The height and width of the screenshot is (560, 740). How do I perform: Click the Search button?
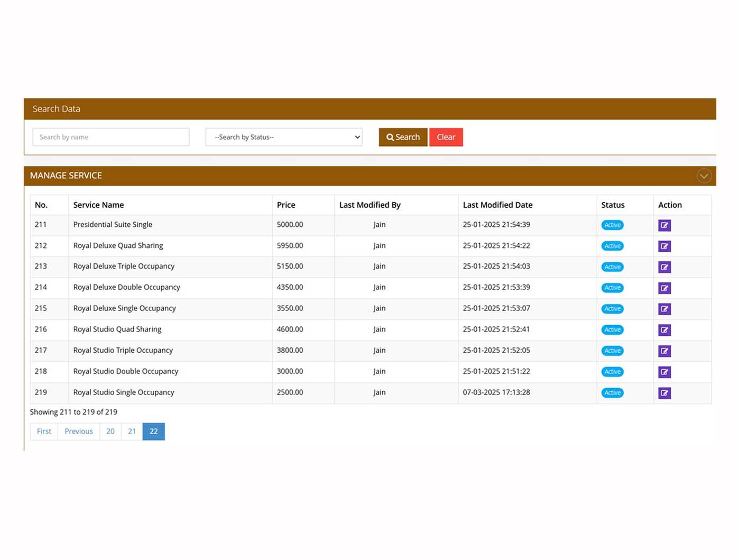pyautogui.click(x=403, y=137)
